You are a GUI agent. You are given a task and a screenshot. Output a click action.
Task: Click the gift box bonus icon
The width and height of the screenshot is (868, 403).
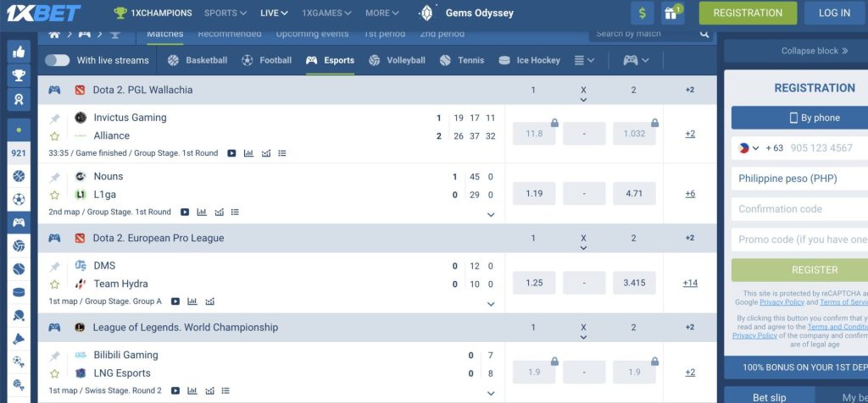(673, 13)
